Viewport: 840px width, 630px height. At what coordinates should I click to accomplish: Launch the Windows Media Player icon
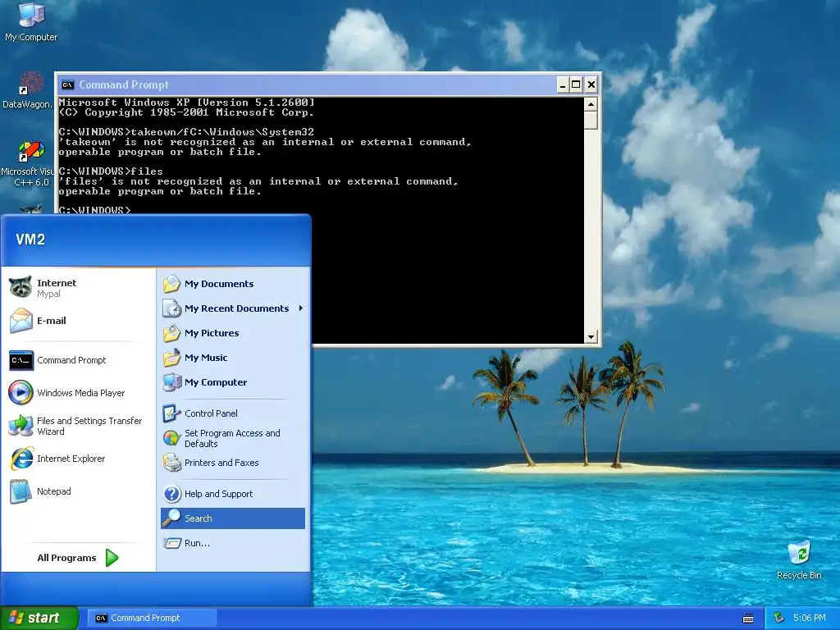click(x=21, y=393)
